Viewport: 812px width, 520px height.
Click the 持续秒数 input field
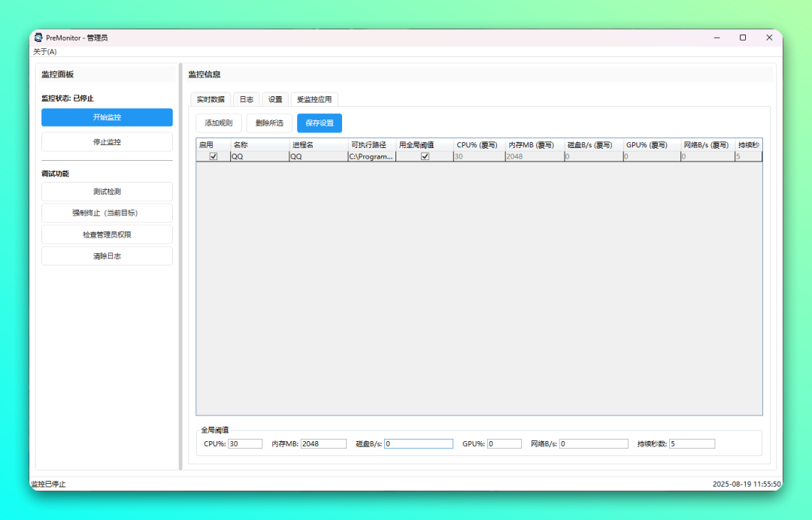(692, 444)
